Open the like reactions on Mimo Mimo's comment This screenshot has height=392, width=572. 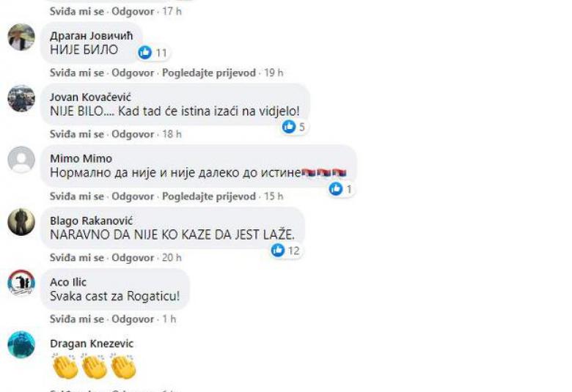(x=341, y=189)
